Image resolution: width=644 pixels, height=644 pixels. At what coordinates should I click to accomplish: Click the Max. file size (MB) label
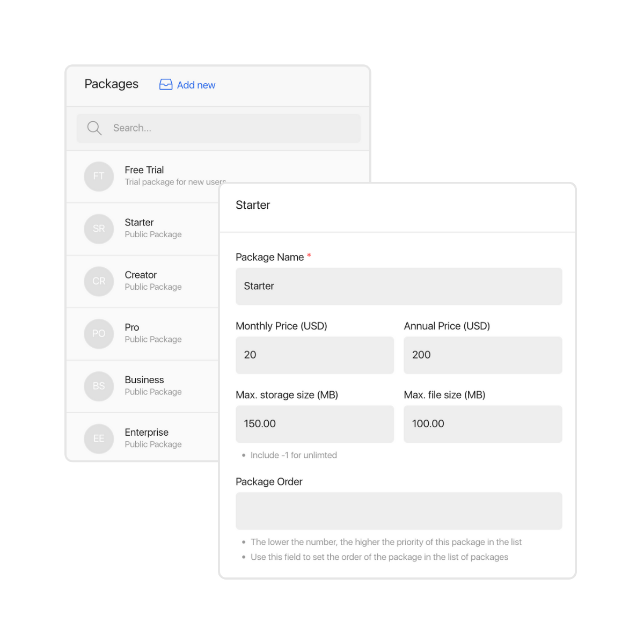444,395
